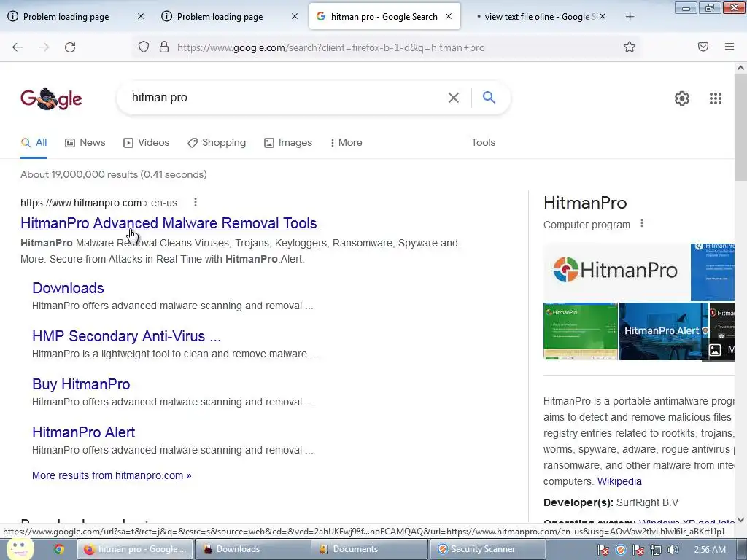Open the HitmanPro Alert sitelink
This screenshot has height=560, width=747.
(83, 432)
